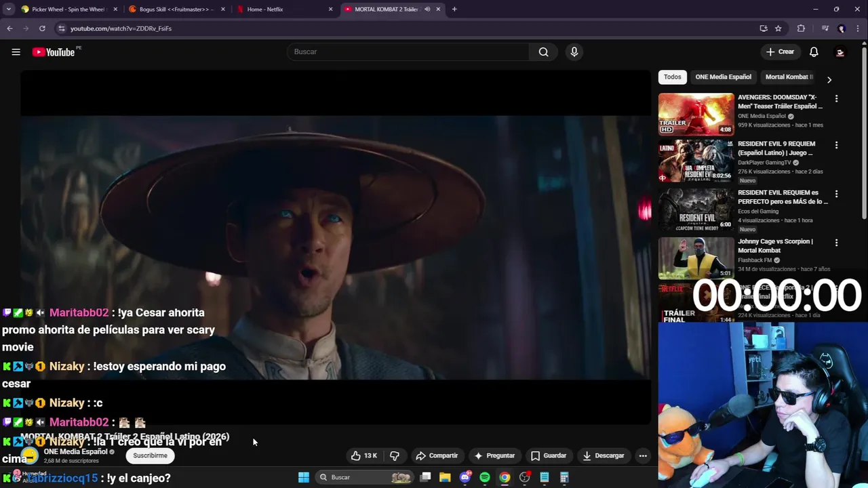The image size is (868, 488).
Task: Click the Crear button
Action: (x=780, y=52)
